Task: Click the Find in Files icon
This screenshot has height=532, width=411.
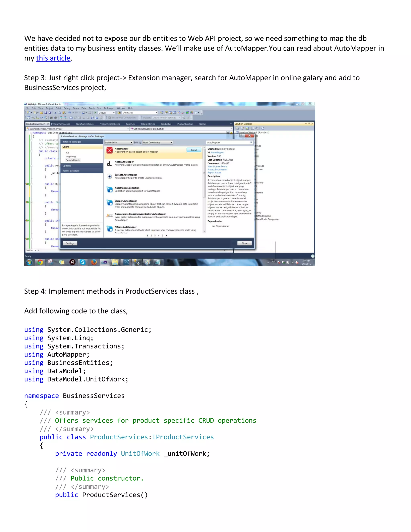Action: click(119, 113)
